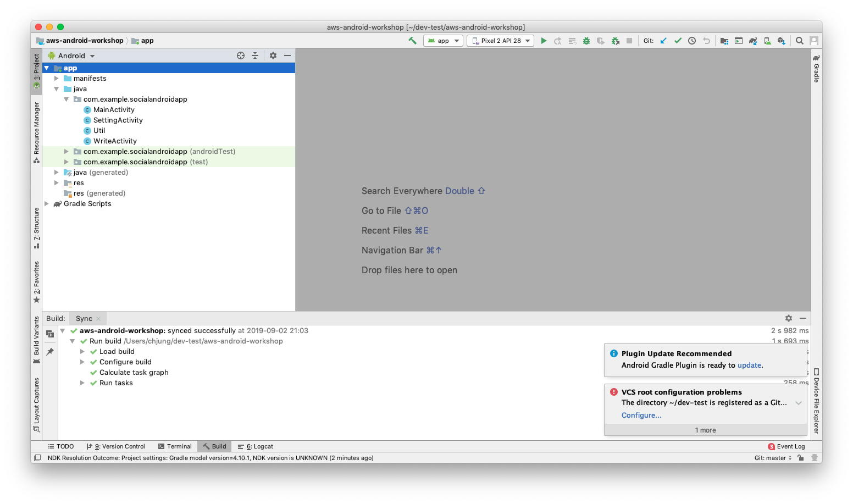Image resolution: width=853 pixels, height=504 pixels.
Task: Click Apply Code Changes icon
Action: [x=572, y=41]
